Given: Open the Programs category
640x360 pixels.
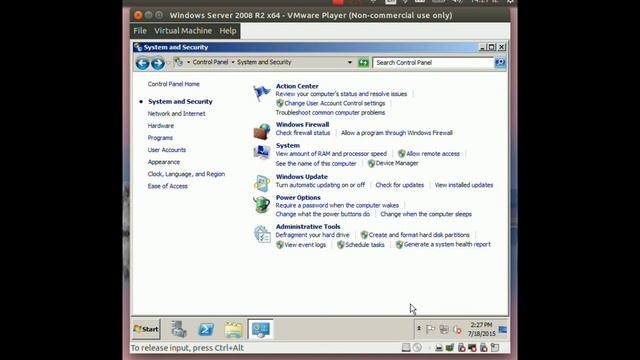Looking at the screenshot, I should click(x=160, y=138).
